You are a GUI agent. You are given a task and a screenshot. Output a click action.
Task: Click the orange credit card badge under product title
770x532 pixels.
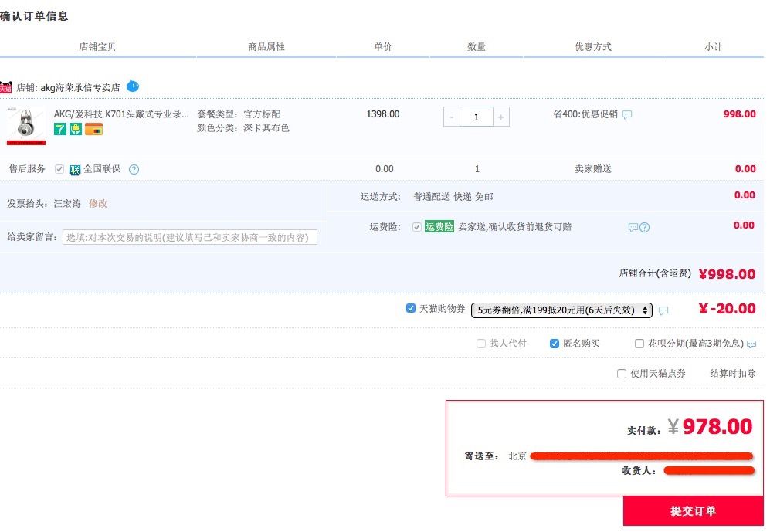[94, 129]
